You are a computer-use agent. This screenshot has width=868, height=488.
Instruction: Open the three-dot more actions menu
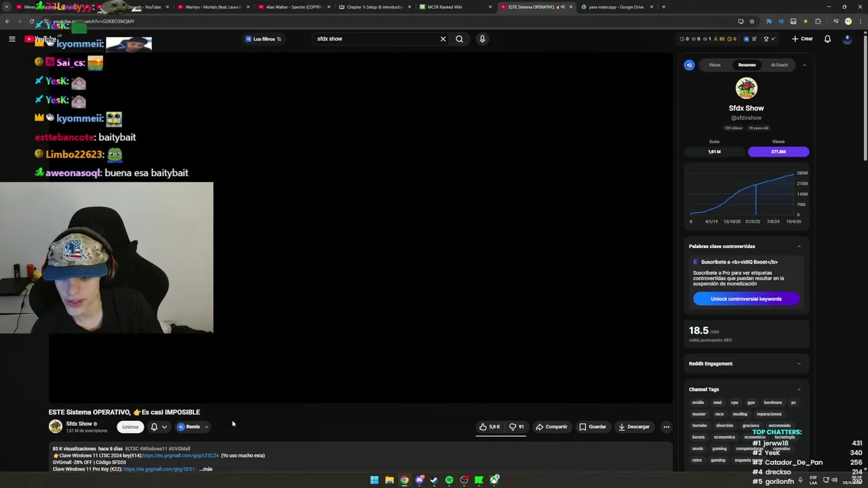point(667,427)
